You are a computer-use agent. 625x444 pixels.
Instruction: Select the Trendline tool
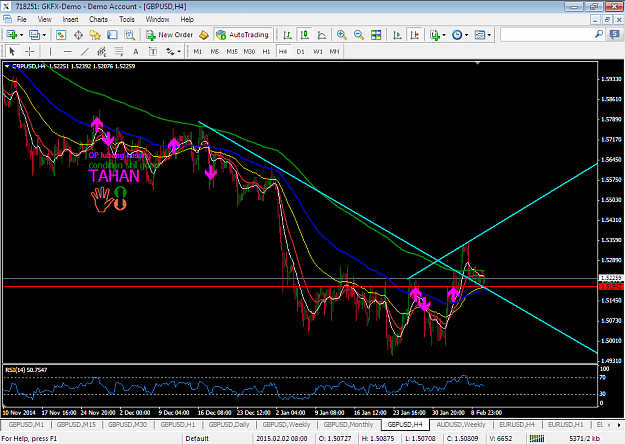85,51
